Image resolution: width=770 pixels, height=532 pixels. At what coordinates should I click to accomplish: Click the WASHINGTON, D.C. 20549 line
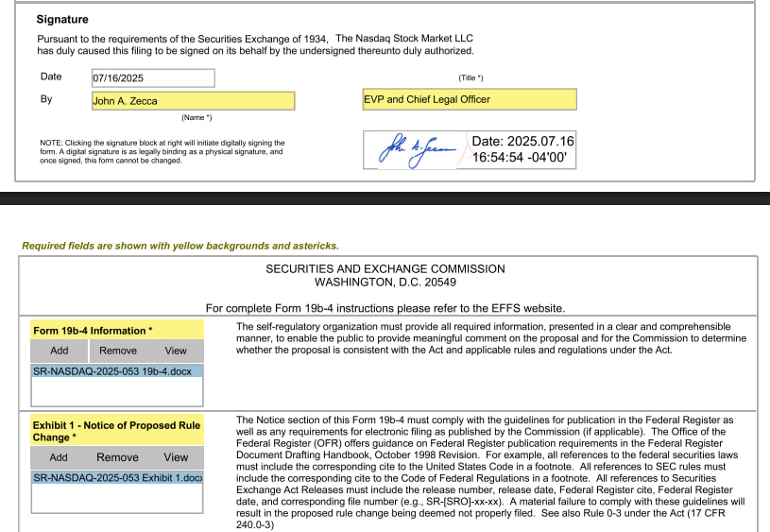[385, 282]
